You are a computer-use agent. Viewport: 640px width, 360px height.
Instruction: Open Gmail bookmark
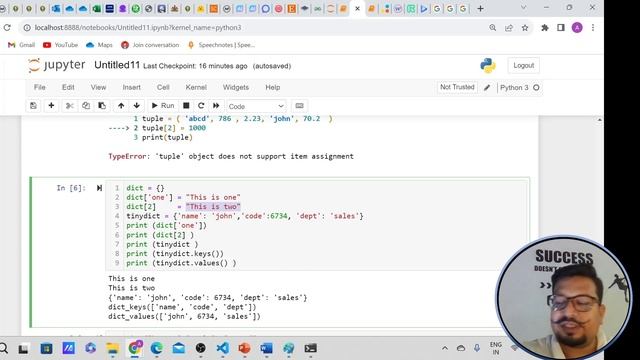tap(22, 45)
